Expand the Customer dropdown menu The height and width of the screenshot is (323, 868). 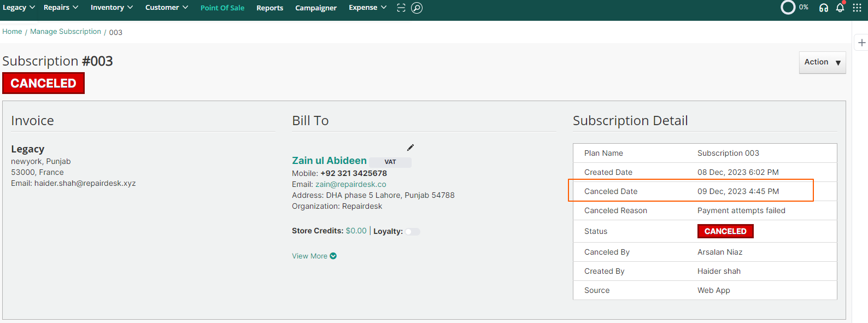pos(166,8)
